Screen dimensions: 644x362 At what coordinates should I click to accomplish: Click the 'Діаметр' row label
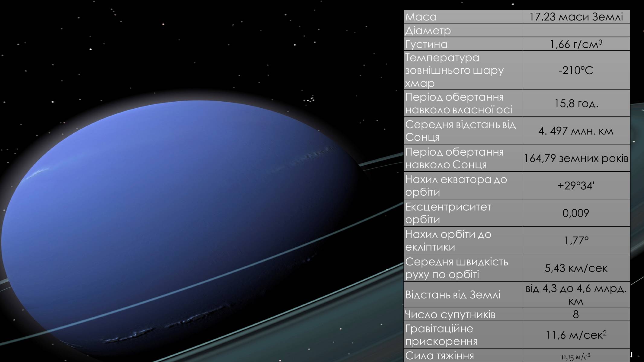pyautogui.click(x=428, y=30)
